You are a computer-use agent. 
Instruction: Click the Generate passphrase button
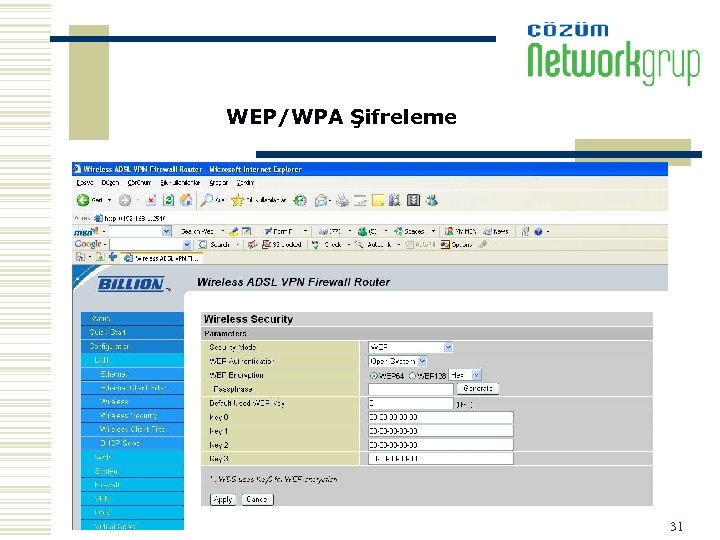(478, 389)
